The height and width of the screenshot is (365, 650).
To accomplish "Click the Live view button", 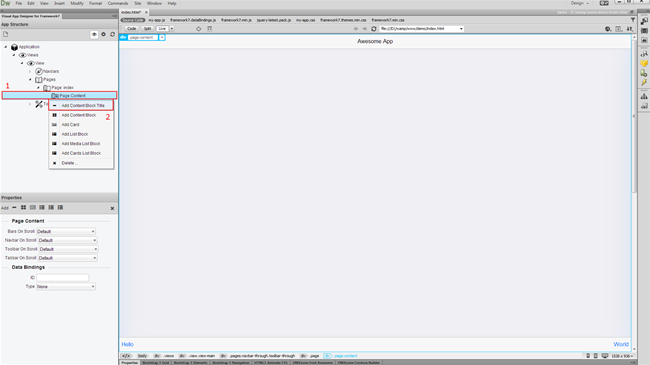I will (x=162, y=29).
